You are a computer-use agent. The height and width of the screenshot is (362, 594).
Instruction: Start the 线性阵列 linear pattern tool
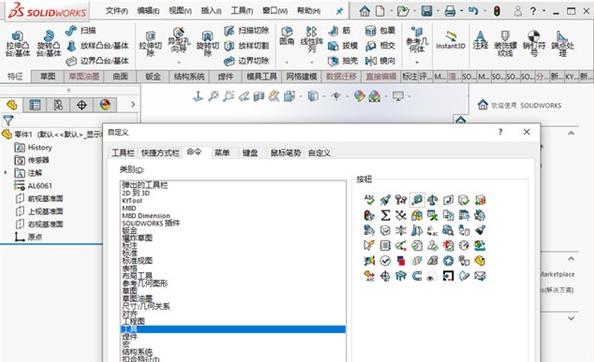[x=311, y=40]
